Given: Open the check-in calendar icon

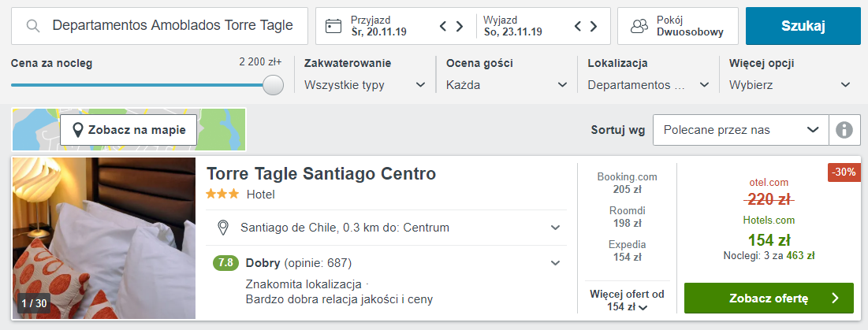Looking at the screenshot, I should pyautogui.click(x=333, y=26).
